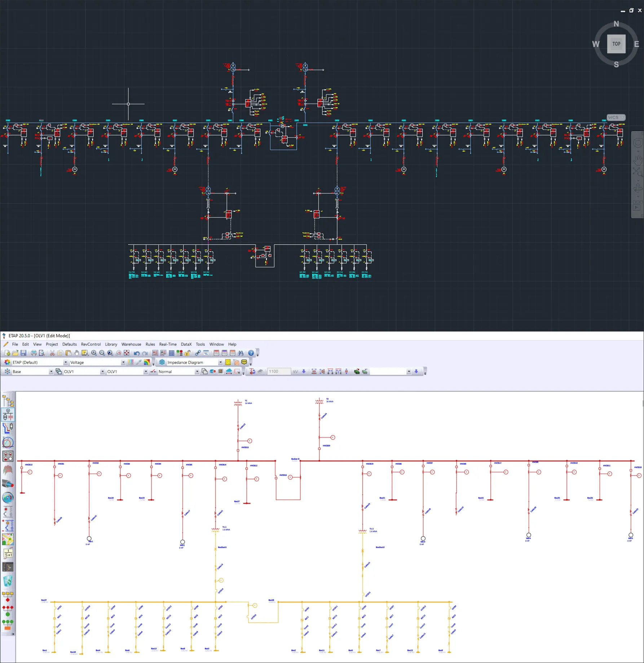Open the Impedance Diagram dropdown
Image resolution: width=644 pixels, height=663 pixels.
click(x=220, y=363)
